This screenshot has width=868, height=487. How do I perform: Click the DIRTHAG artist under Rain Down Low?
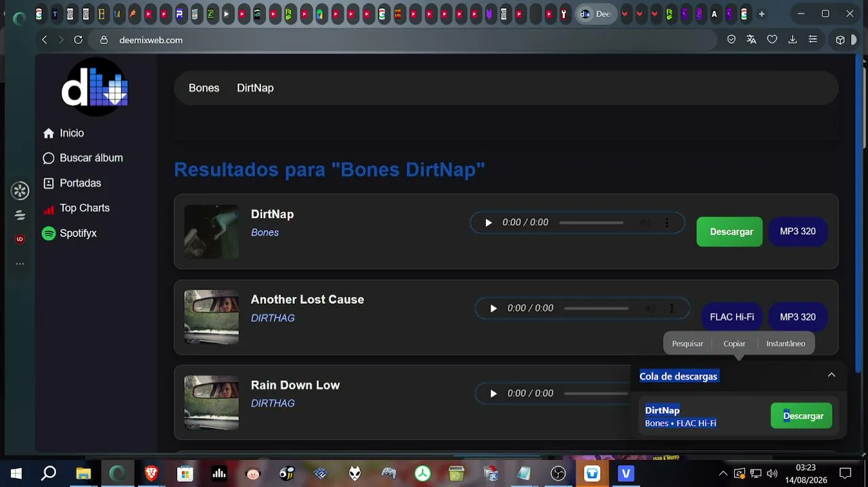pos(273,403)
